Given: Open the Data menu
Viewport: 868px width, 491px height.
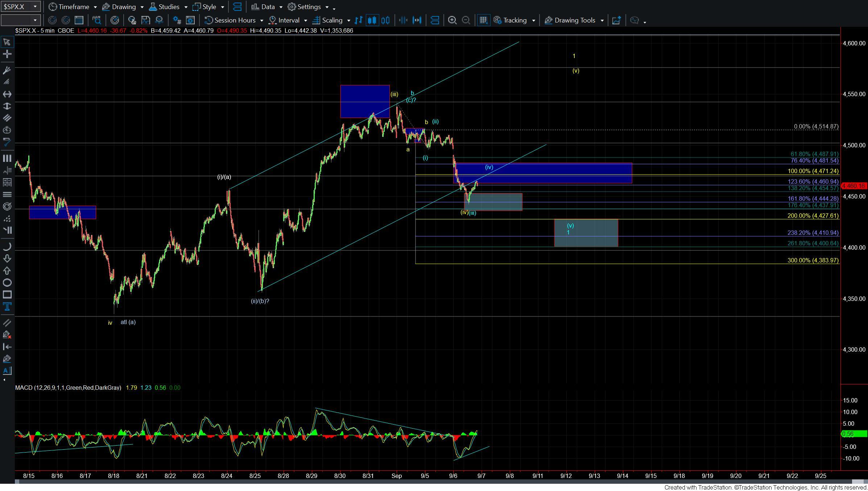Looking at the screenshot, I should coord(263,7).
